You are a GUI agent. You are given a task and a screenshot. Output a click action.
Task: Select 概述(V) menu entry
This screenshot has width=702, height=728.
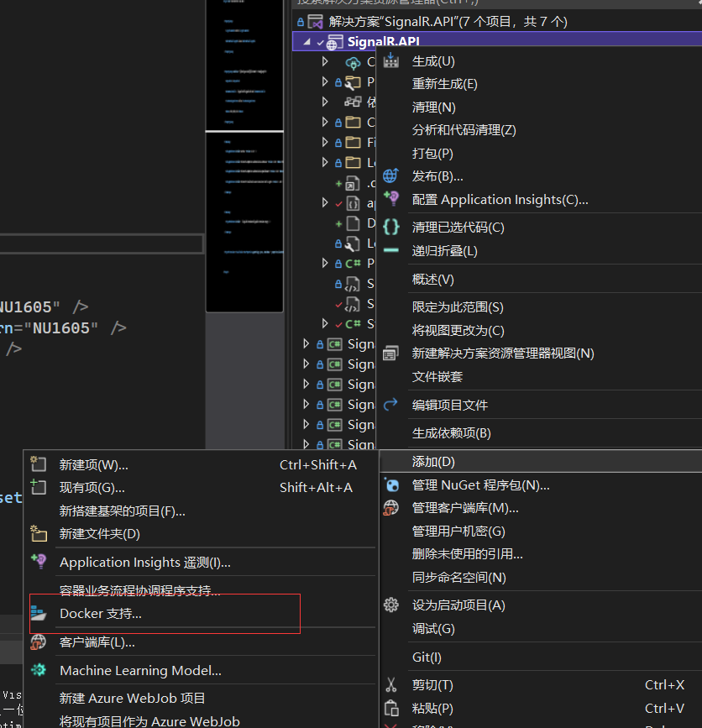tap(433, 279)
